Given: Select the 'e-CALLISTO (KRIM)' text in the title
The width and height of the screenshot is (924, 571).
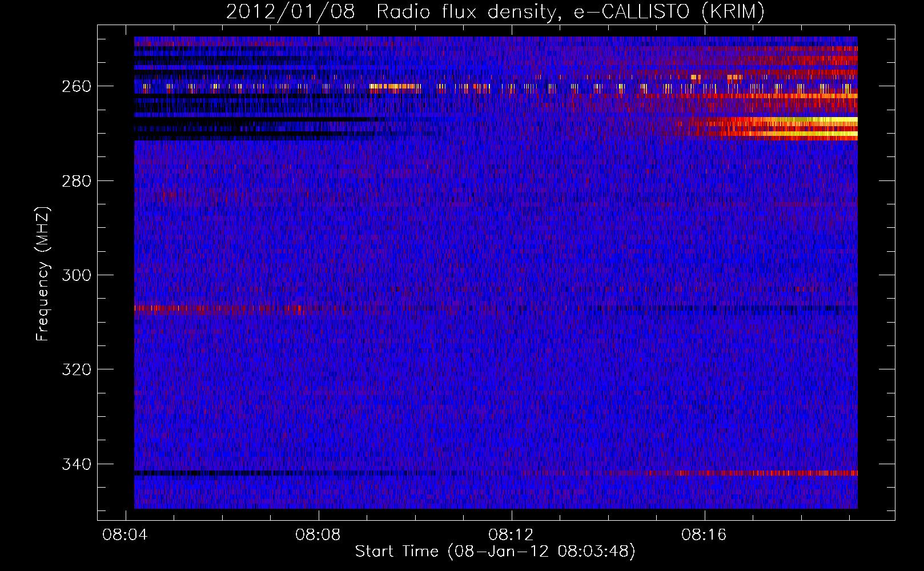Looking at the screenshot, I should 669,11.
